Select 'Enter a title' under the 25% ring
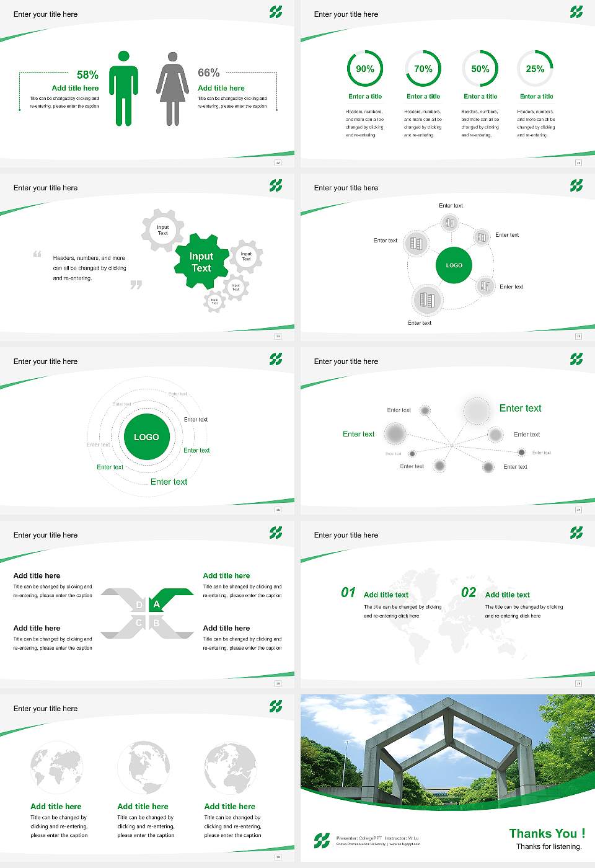The image size is (595, 868). (x=537, y=97)
